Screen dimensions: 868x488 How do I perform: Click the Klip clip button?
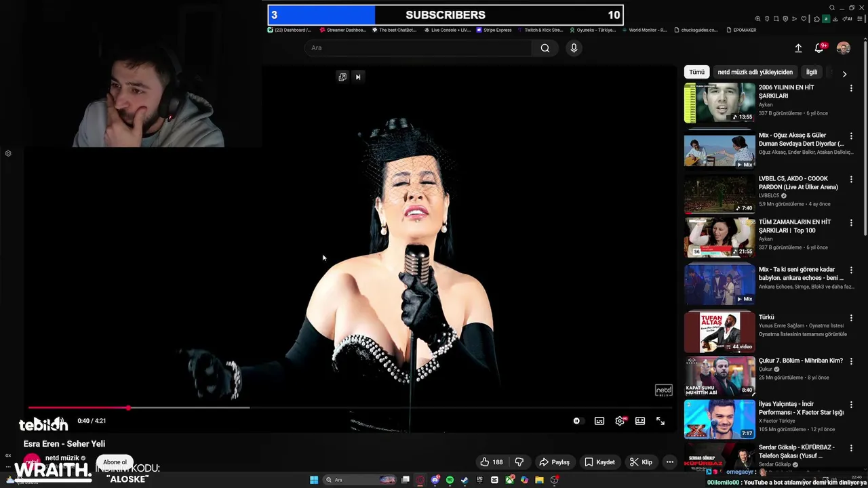[641, 462]
